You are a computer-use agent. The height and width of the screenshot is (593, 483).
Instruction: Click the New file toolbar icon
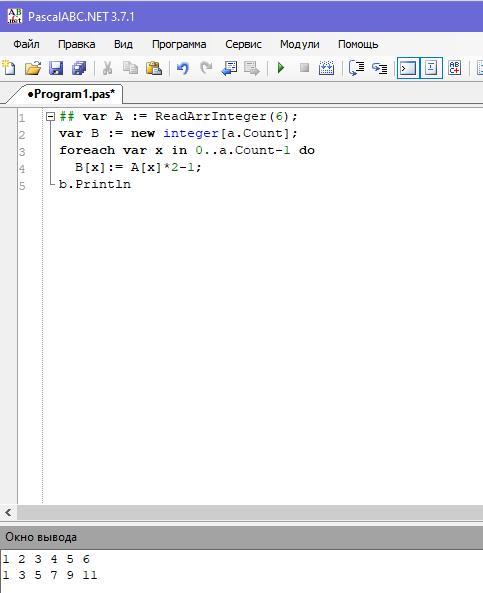pyautogui.click(x=9, y=68)
